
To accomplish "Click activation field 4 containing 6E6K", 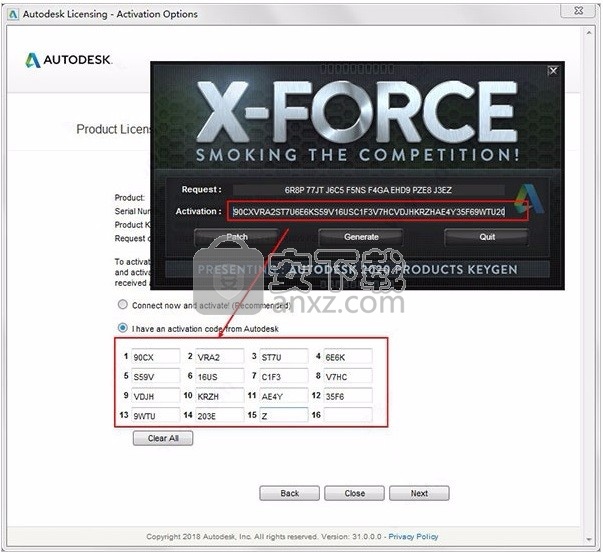I will (348, 356).
